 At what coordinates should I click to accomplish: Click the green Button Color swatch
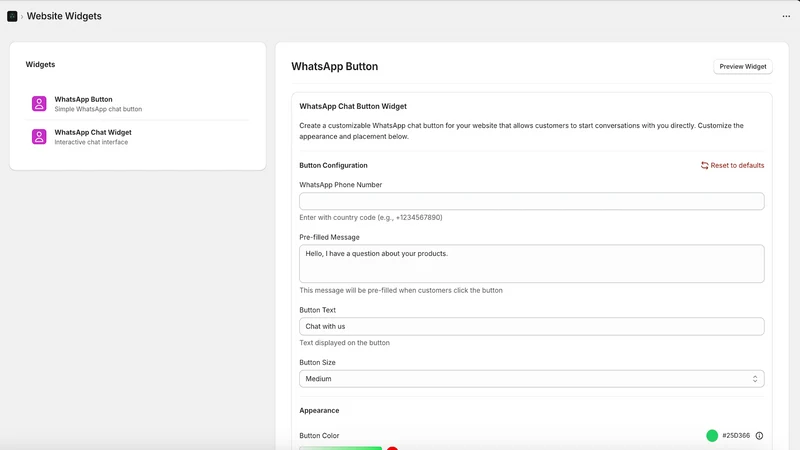coord(712,436)
